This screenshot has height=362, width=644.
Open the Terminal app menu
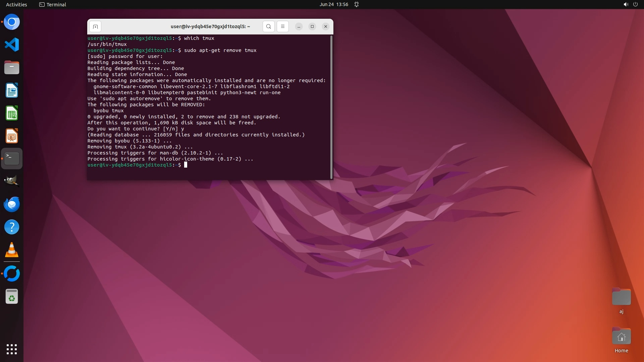tap(53, 4)
